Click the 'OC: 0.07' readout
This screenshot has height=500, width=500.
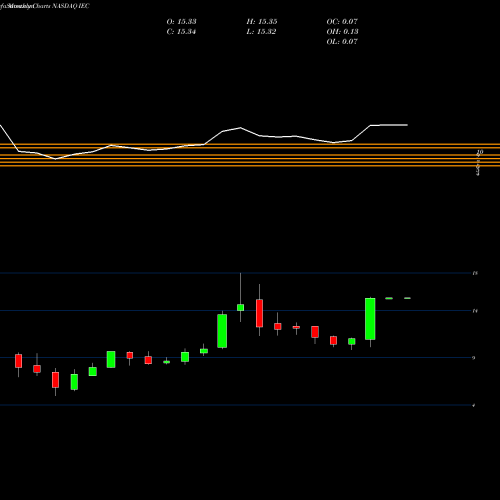[342, 22]
